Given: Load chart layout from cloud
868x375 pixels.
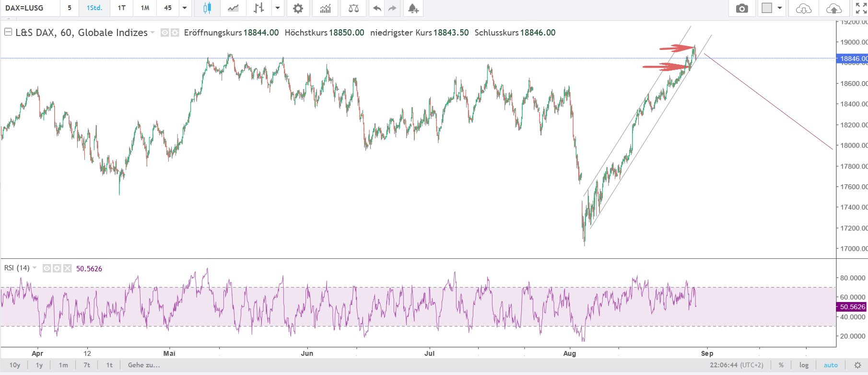Looking at the screenshot, I should point(804,8).
